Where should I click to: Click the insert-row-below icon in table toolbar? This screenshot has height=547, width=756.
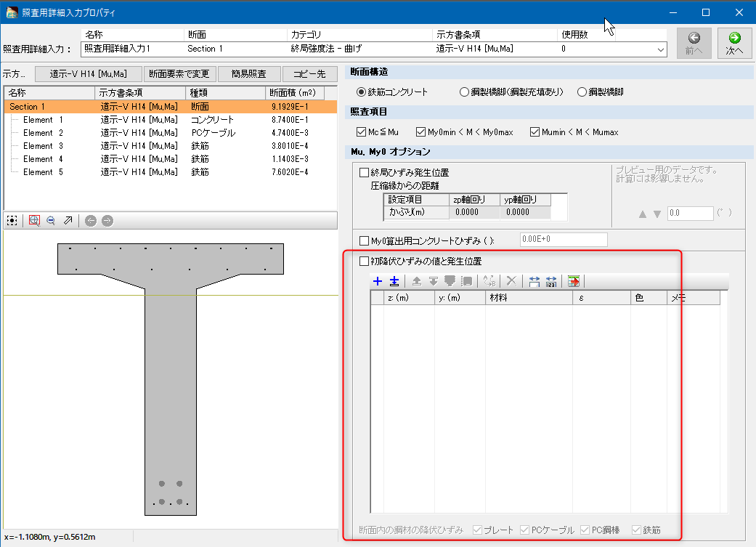[x=394, y=281]
